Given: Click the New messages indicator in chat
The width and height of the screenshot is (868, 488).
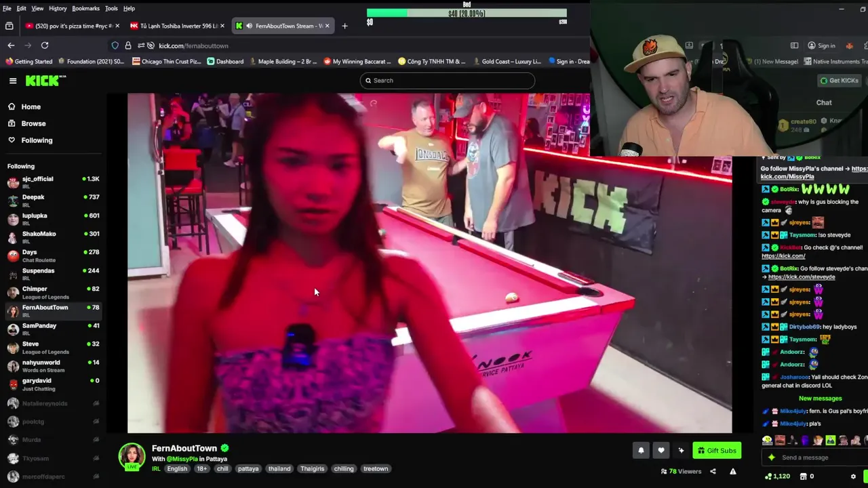Looking at the screenshot, I should [820, 399].
